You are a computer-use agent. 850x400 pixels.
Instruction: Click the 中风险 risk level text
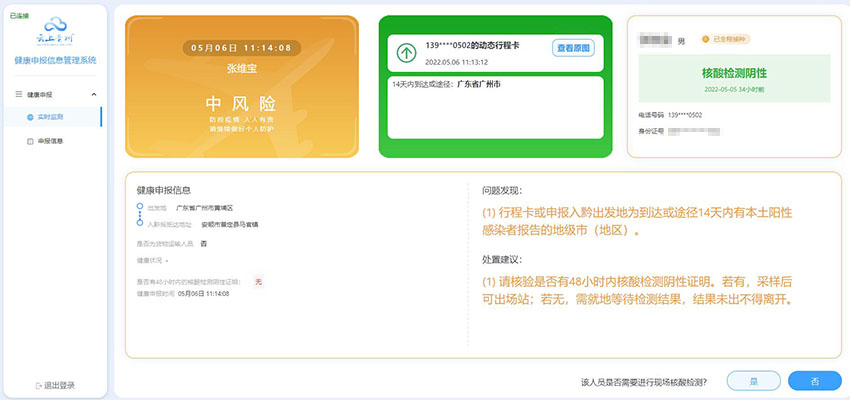point(241,104)
